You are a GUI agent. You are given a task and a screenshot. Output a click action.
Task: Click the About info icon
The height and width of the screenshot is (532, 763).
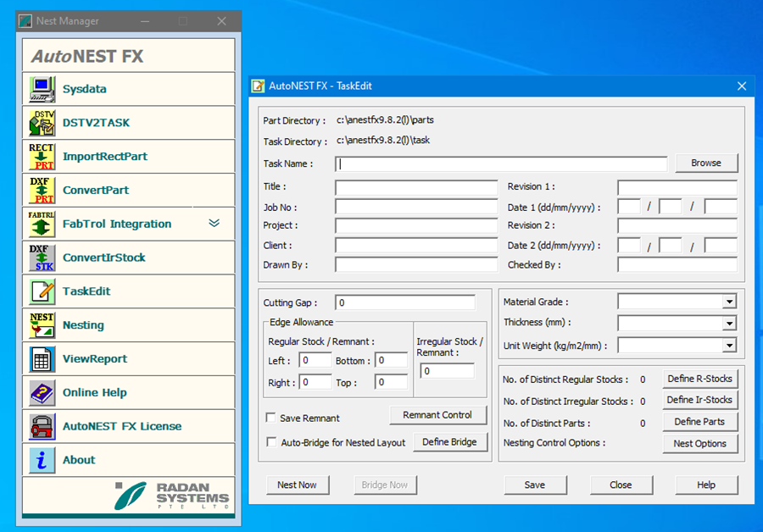[42, 460]
